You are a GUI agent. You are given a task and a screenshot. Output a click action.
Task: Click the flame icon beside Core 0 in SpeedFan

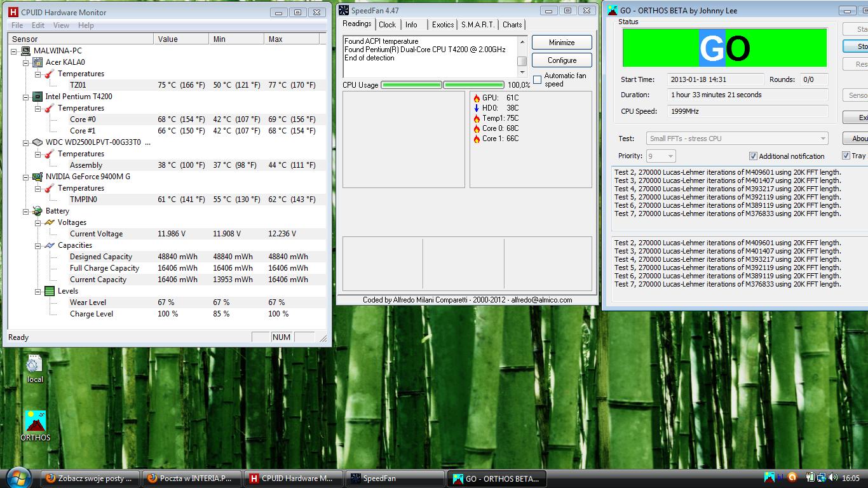(x=477, y=128)
